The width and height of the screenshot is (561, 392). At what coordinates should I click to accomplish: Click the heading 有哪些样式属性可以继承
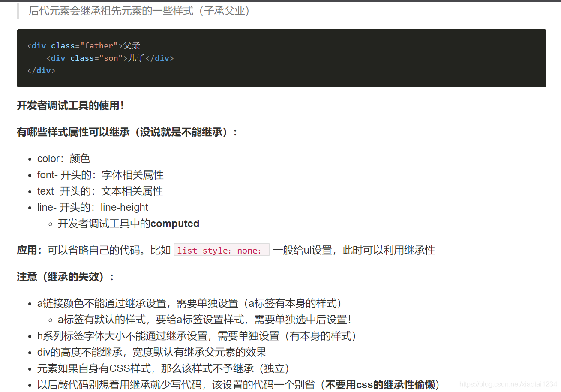[x=127, y=132]
